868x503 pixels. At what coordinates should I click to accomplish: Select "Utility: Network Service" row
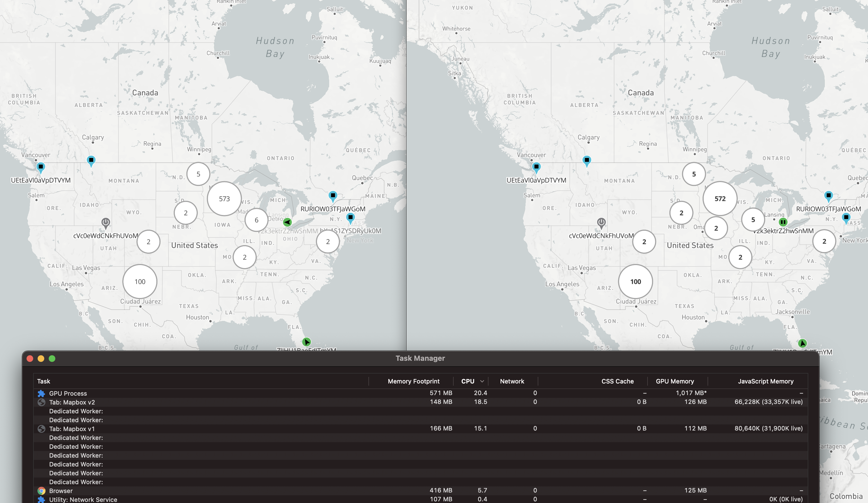[x=420, y=500]
